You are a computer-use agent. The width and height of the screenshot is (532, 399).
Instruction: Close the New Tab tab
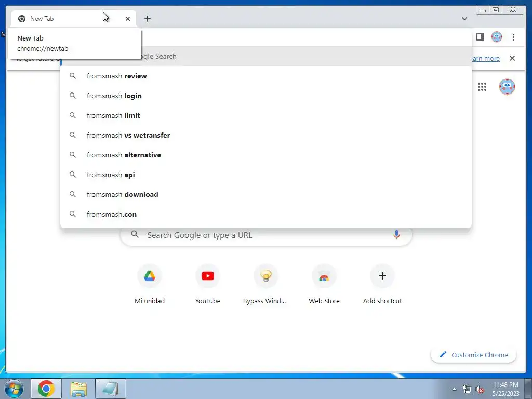pos(128,19)
